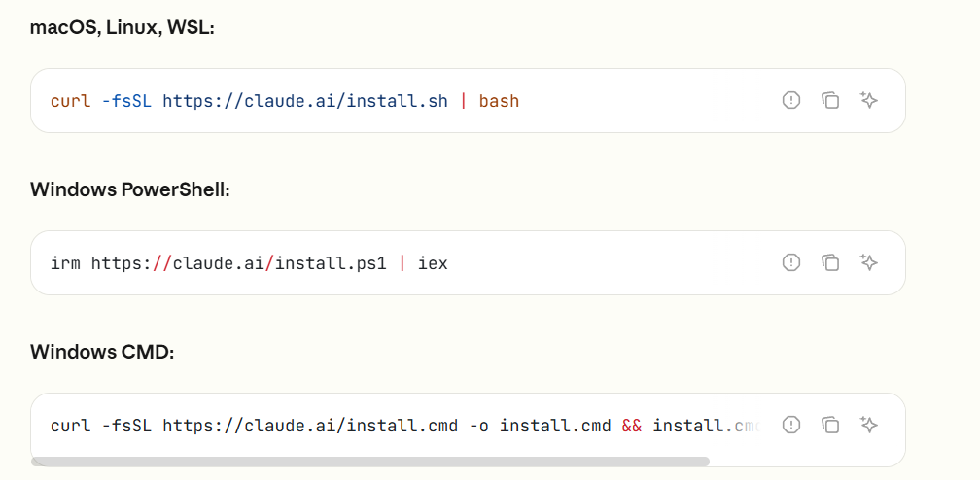Report issue with the bash code block

[x=791, y=100]
